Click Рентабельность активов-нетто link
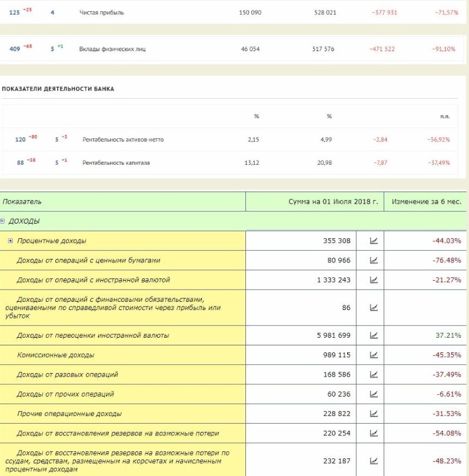The width and height of the screenshot is (469, 476). point(122,139)
